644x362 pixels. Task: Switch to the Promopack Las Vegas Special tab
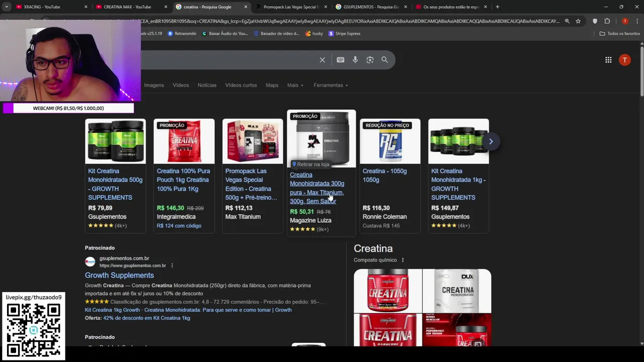point(291,7)
